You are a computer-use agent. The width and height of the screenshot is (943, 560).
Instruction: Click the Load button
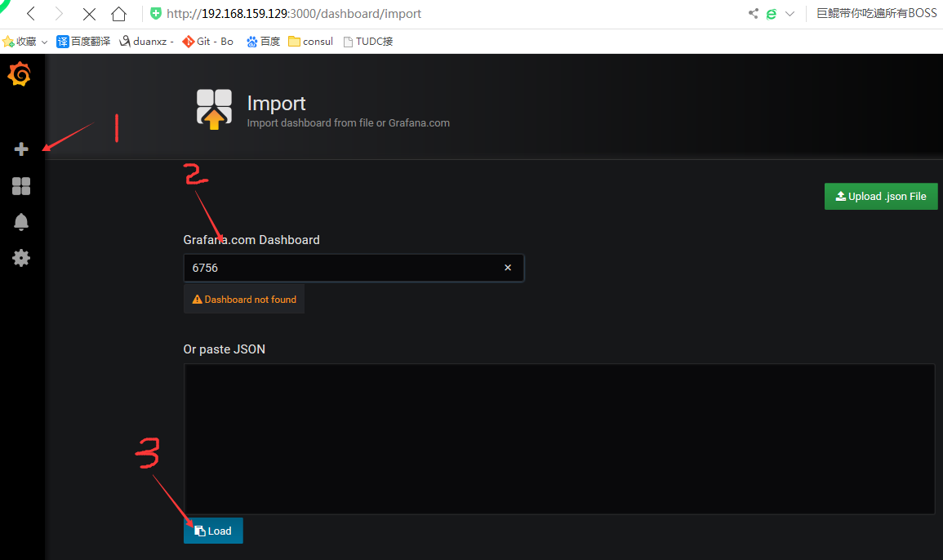pyautogui.click(x=213, y=531)
